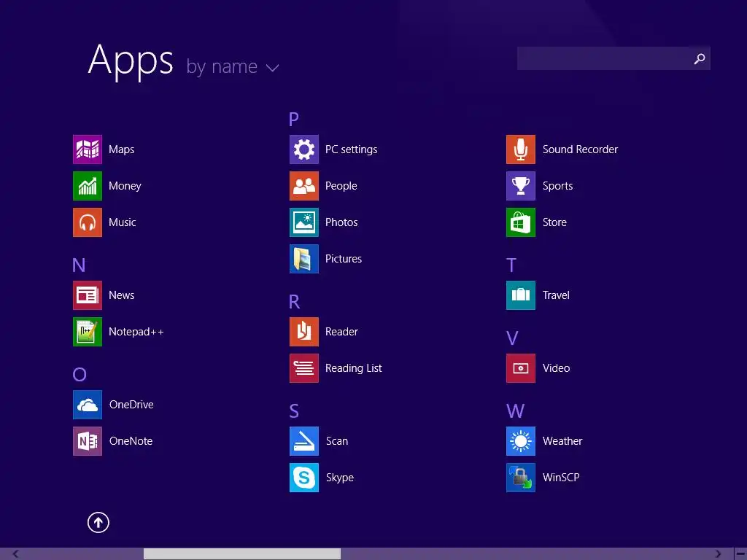Click the horizontal scrollbar thumb

242,554
